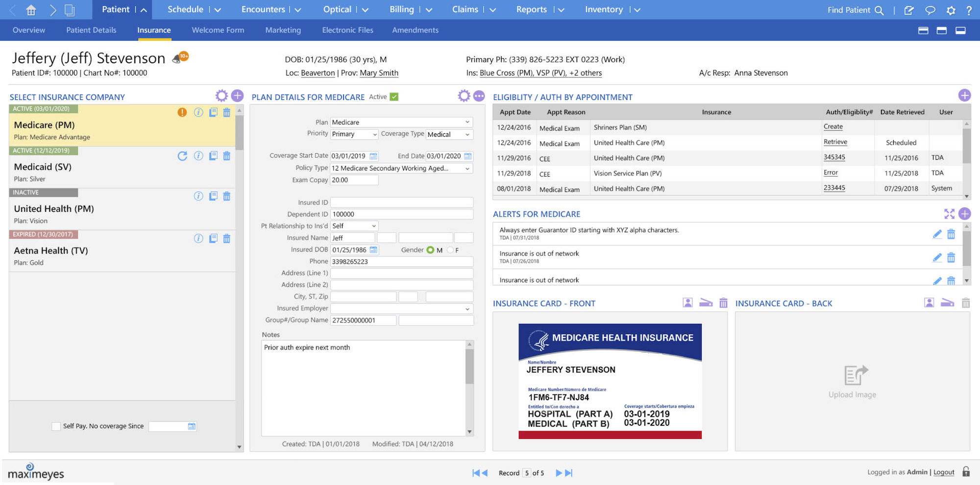Jump to the first record

[x=476, y=473]
